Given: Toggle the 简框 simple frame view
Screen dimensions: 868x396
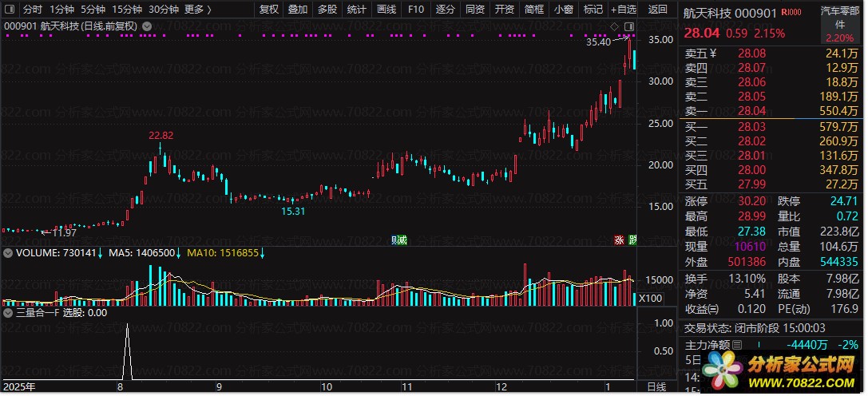Looking at the screenshot, I should pos(534,10).
